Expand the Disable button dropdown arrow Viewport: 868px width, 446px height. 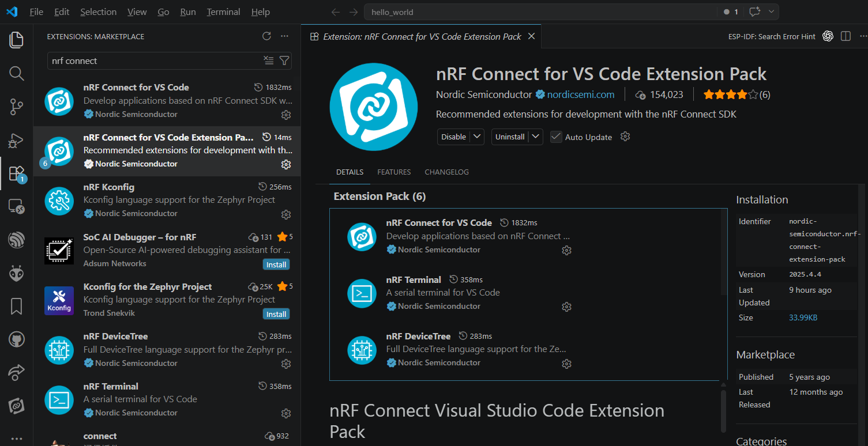coord(477,137)
